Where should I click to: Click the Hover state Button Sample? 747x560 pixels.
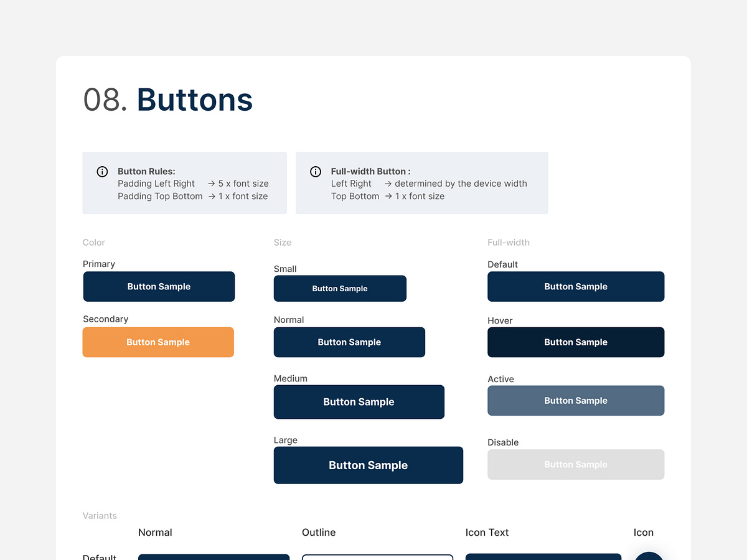575,342
